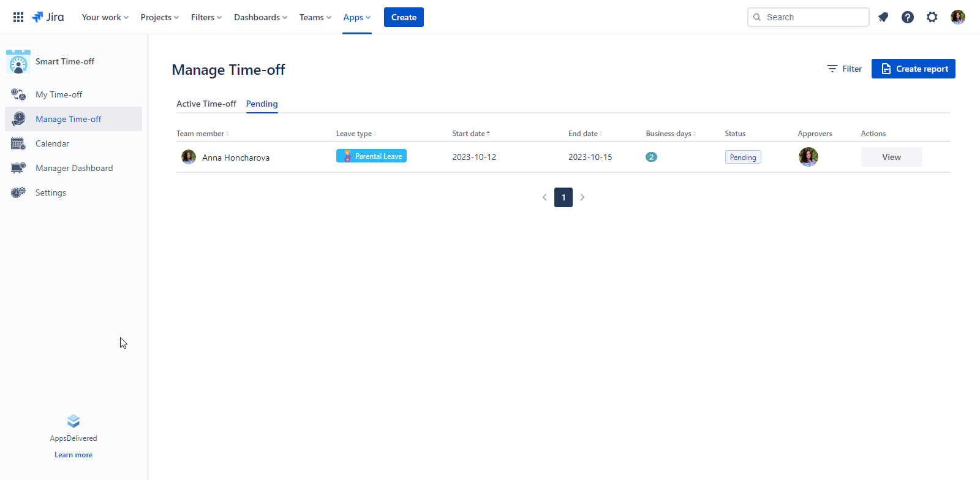Open the Dashboards dropdown

260,17
